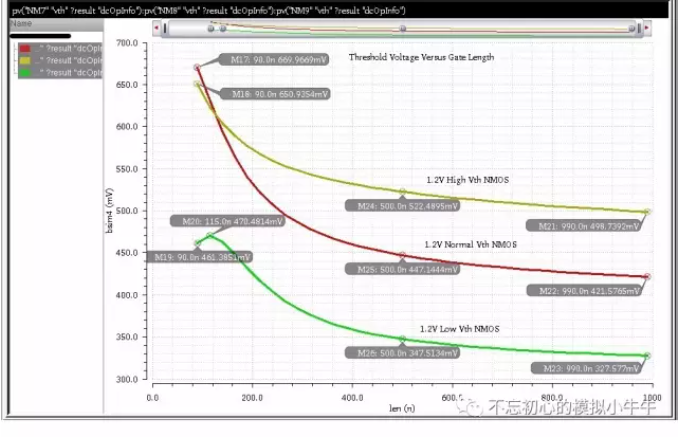Click the right arrow of the zoom strip
678x438 pixels.
coord(647,28)
